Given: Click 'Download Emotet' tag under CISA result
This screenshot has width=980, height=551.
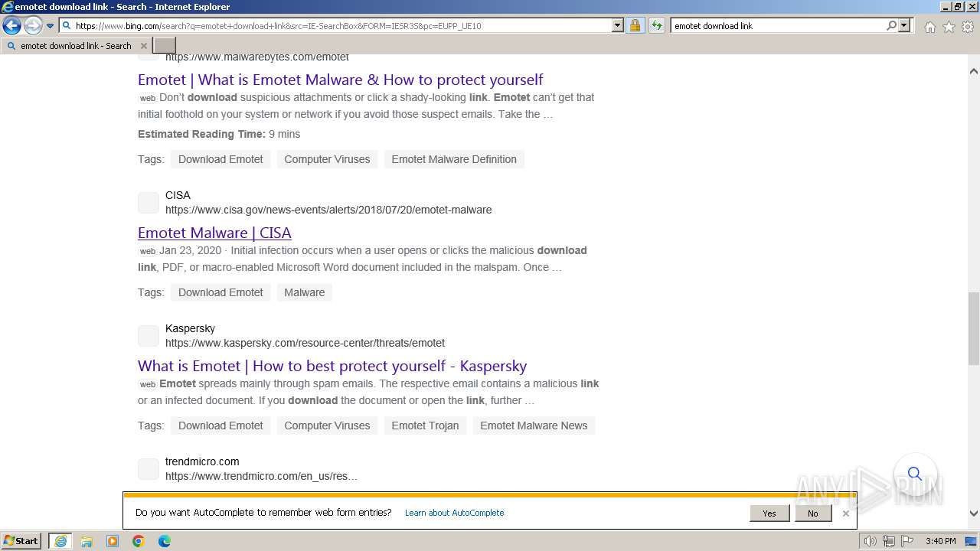Looking at the screenshot, I should [x=220, y=292].
